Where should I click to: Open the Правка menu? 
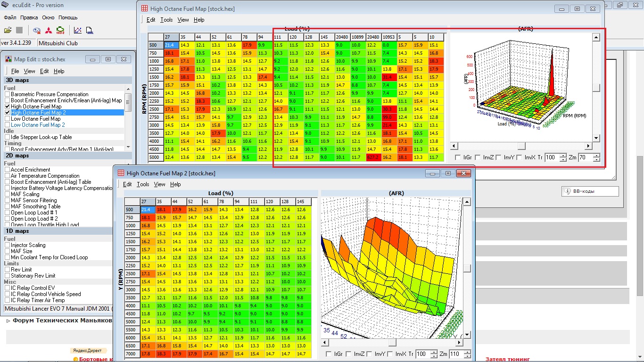pos(29,17)
